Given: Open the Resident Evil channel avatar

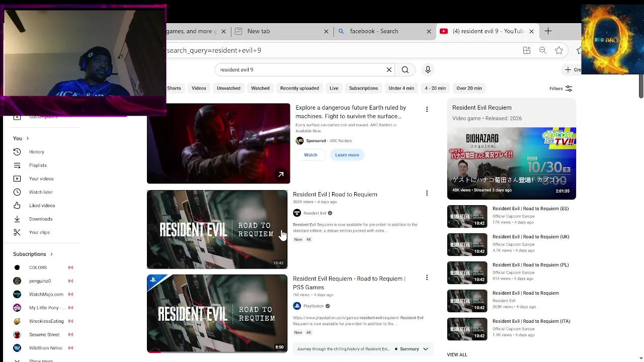Looking at the screenshot, I should click(x=297, y=213).
